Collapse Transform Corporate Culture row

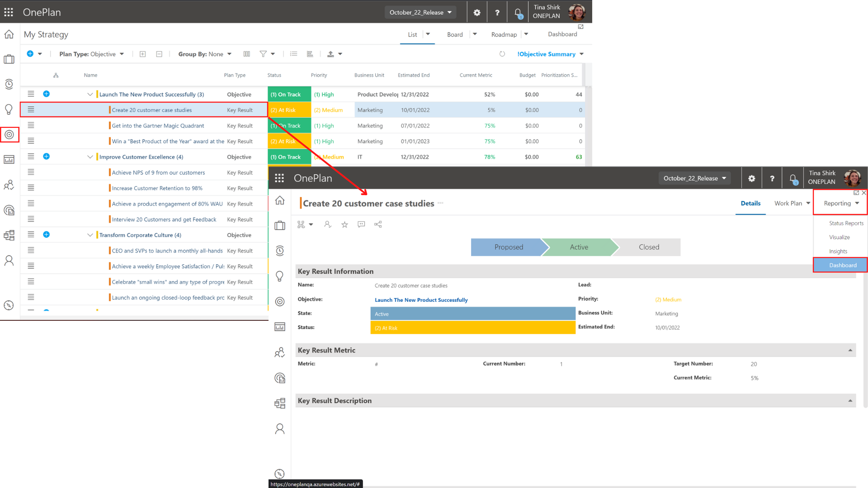[x=90, y=235]
